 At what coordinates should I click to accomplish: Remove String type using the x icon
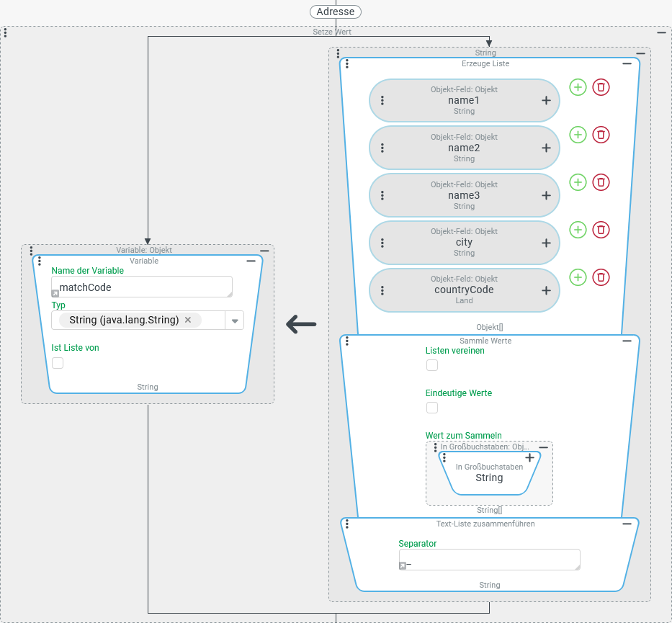coord(188,320)
